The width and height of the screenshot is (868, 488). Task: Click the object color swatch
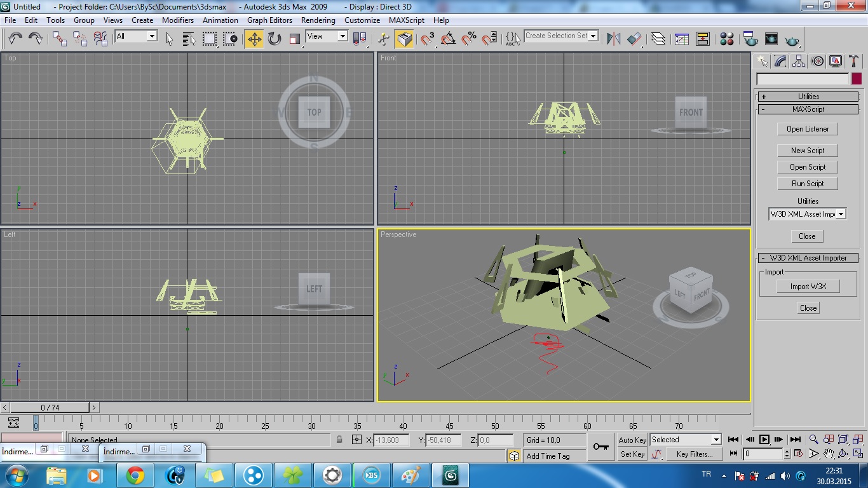857,79
